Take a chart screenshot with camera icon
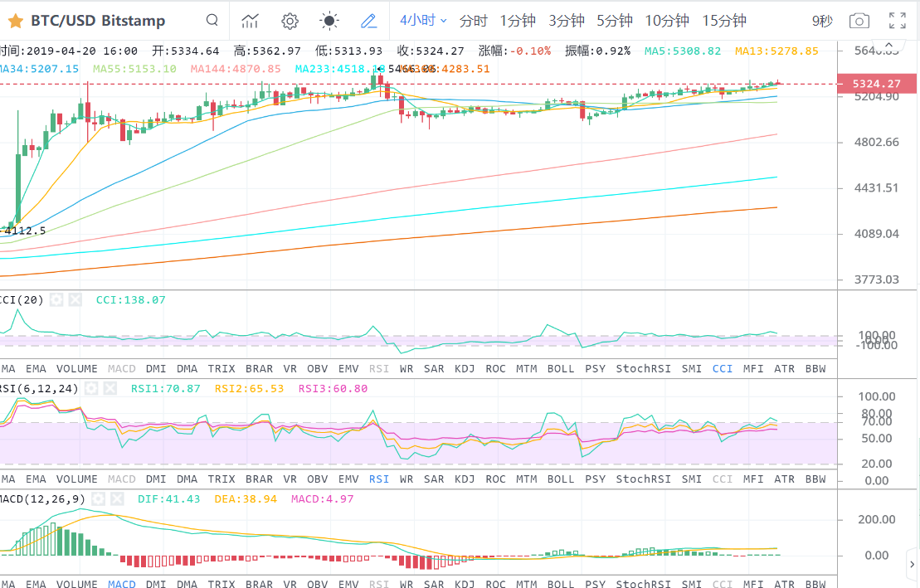The height and width of the screenshot is (588, 920). tap(859, 21)
